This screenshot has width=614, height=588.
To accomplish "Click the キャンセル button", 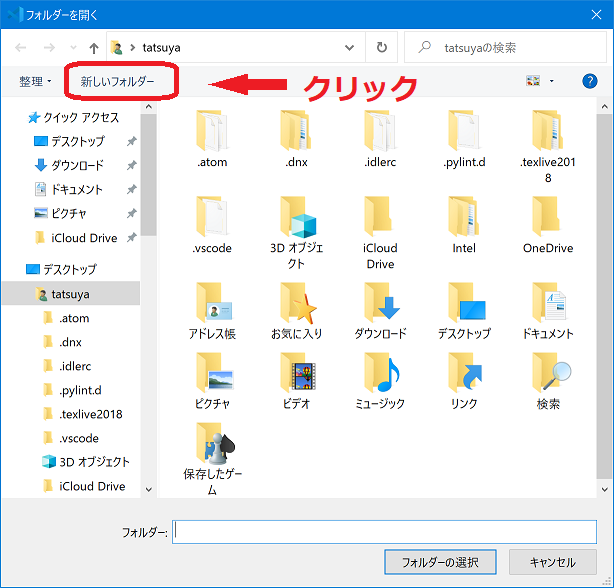I will click(553, 562).
